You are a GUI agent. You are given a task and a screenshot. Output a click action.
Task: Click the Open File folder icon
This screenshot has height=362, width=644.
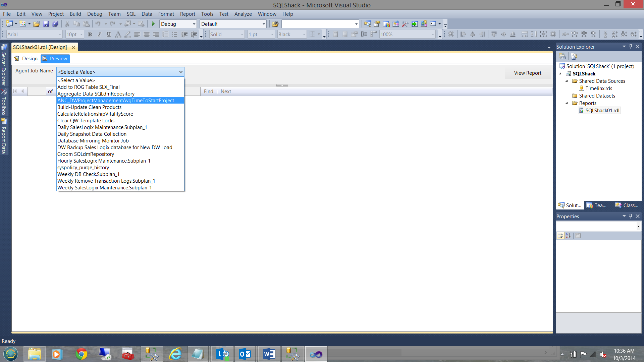tap(37, 24)
